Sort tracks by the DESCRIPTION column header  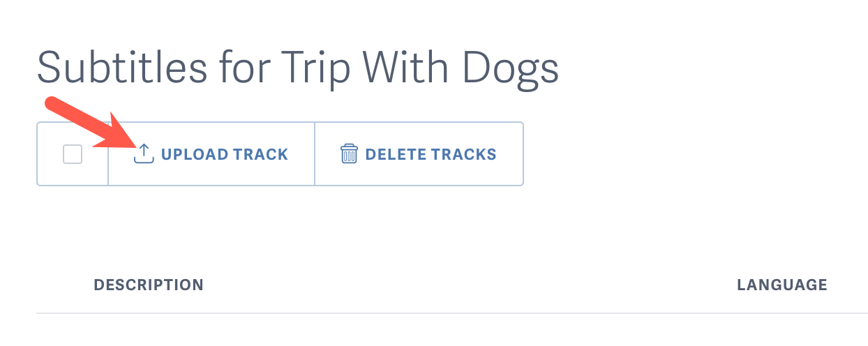point(149,285)
